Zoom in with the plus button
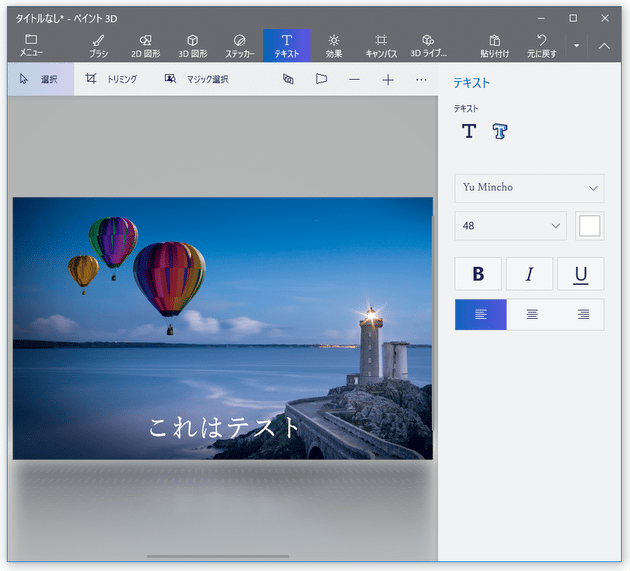 tap(388, 80)
